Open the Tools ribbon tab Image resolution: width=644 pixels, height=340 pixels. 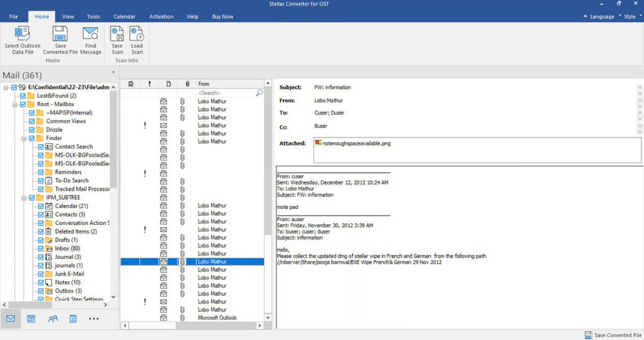[x=93, y=17]
